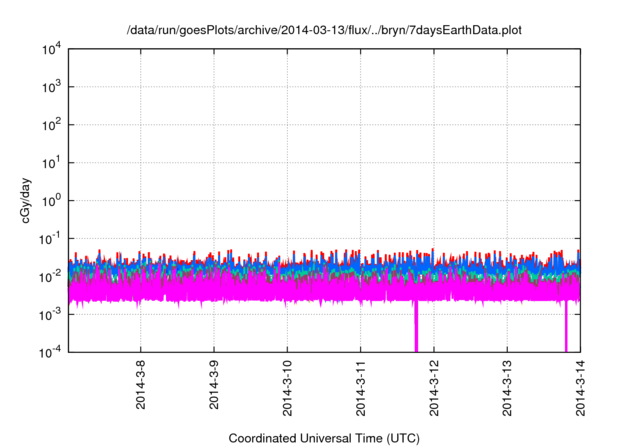Click the magenta dropout spike near 2014-3-14

(566, 326)
